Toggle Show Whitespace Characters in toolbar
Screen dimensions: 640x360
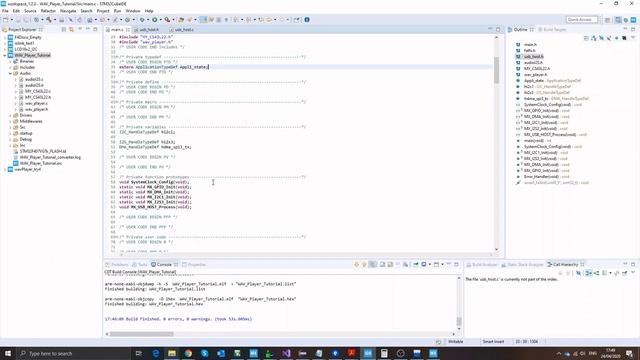tap(226, 20)
